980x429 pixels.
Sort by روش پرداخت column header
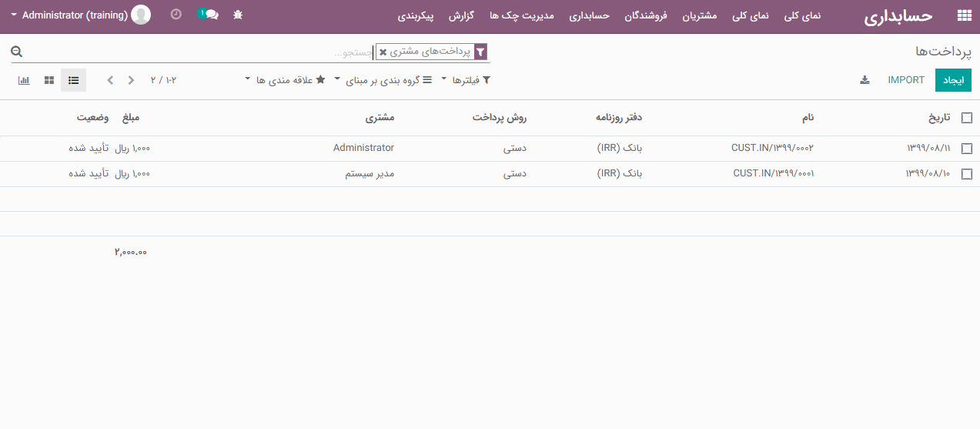point(499,118)
